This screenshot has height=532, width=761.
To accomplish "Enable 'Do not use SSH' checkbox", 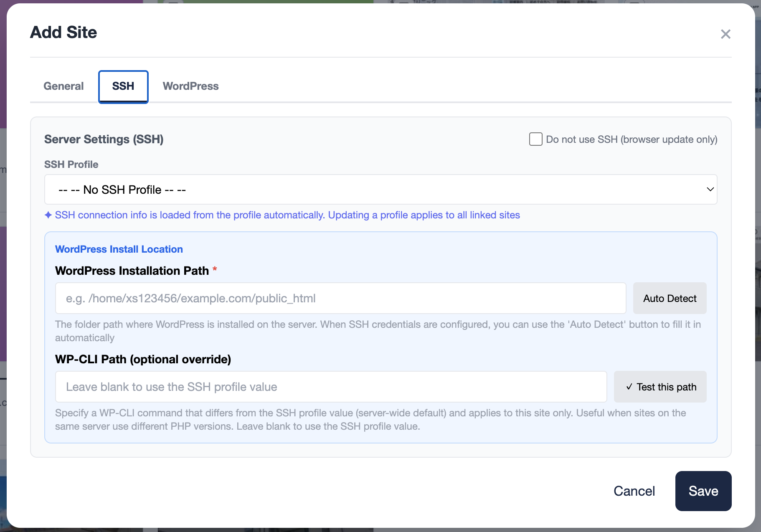I will (x=535, y=139).
